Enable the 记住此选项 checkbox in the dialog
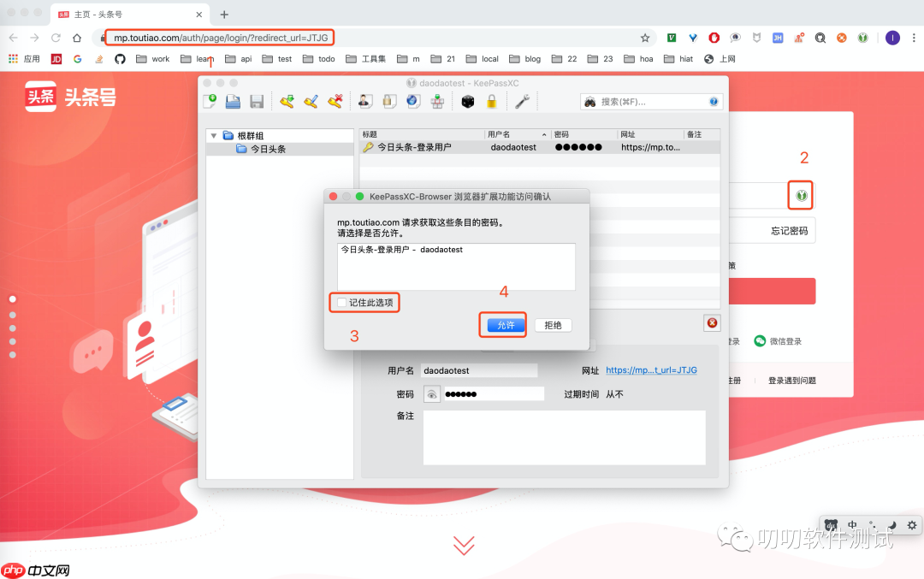Viewport: 924px width, 579px height. click(x=341, y=302)
